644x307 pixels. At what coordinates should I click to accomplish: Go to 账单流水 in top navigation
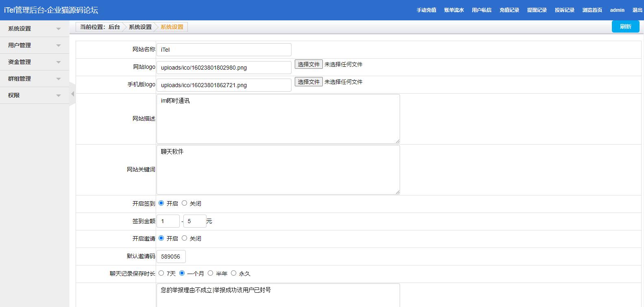[454, 10]
